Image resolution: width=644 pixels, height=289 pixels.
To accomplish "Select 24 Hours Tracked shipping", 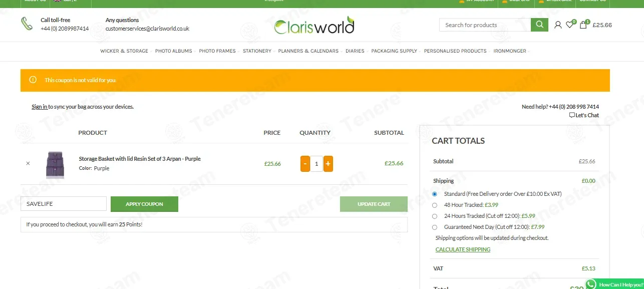I will point(434,216).
